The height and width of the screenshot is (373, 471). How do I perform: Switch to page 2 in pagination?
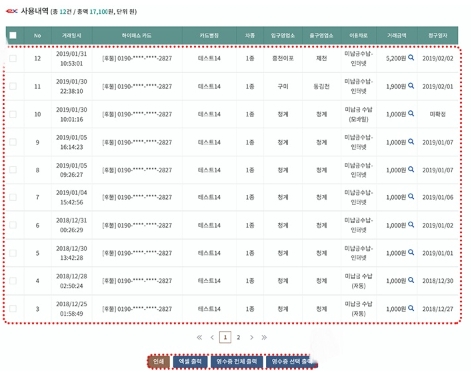238,337
